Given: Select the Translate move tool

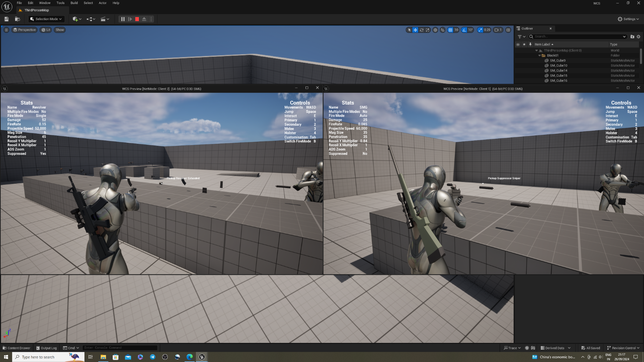Looking at the screenshot, I should pos(415,30).
